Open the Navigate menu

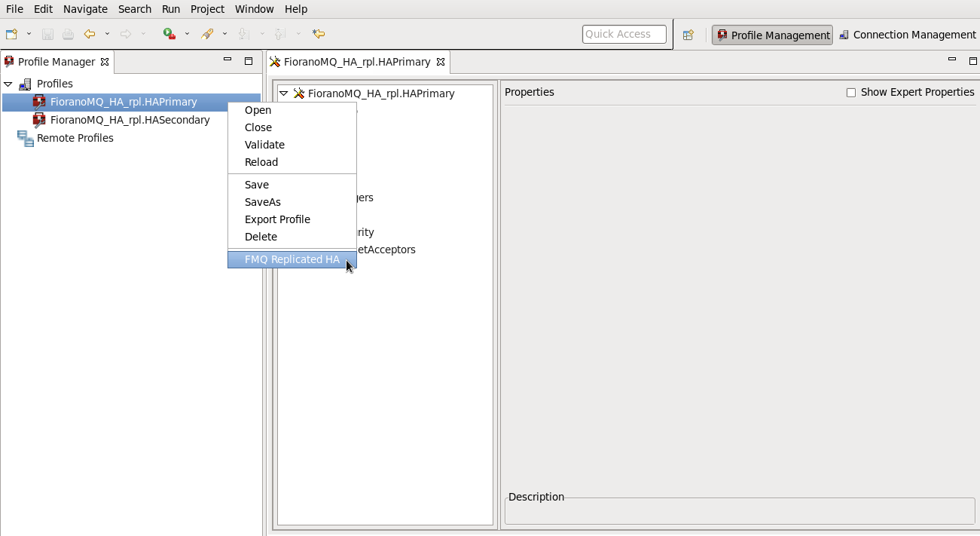[x=85, y=9]
